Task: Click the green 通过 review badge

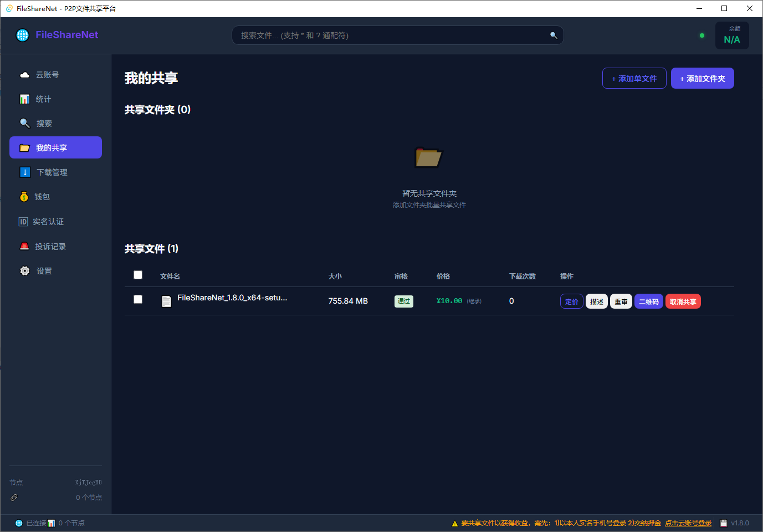Action: 404,301
